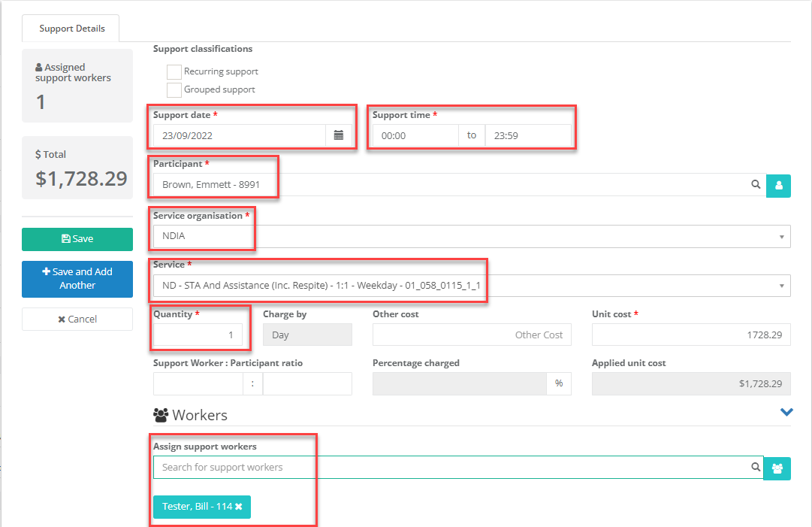
Task: Switch to the Support Details tab
Action: [x=71, y=29]
